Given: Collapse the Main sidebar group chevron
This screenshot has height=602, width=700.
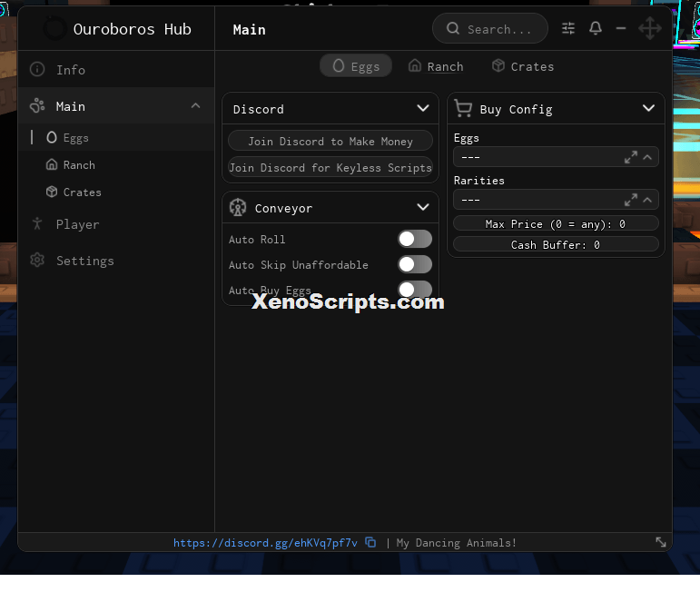Looking at the screenshot, I should coord(195,106).
